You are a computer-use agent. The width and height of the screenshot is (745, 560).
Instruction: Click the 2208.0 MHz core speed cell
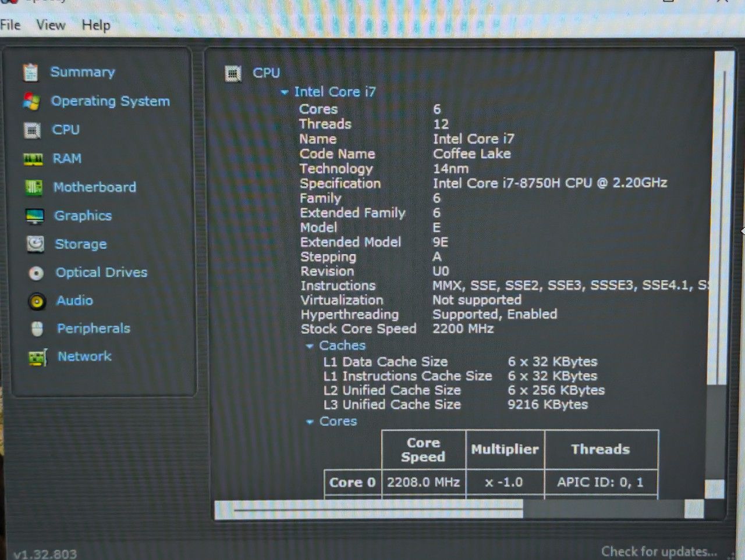pyautogui.click(x=423, y=483)
